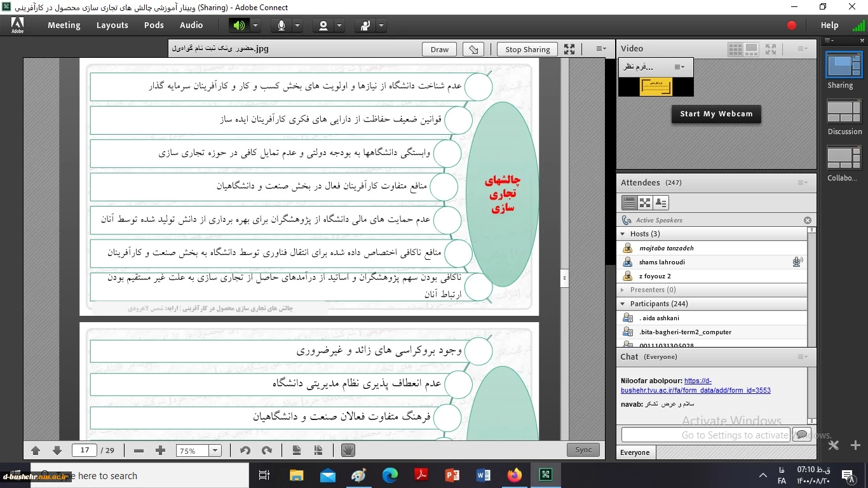
Task: Click the chat message input field
Action: (705, 435)
